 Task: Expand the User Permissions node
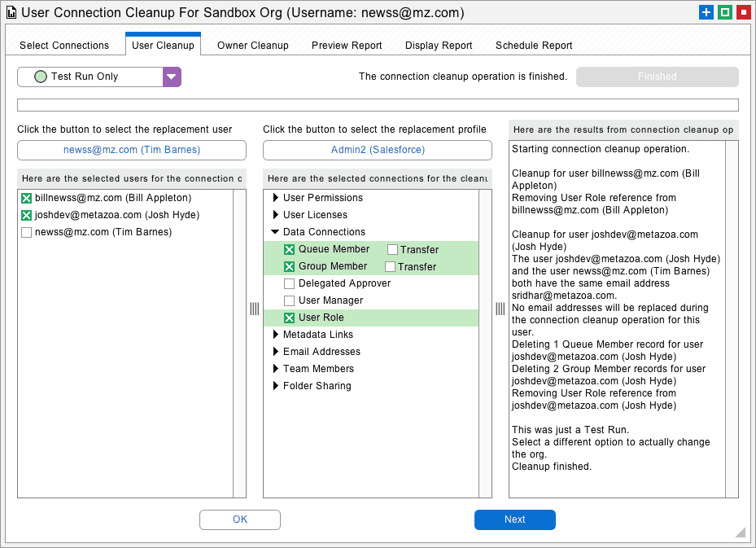pos(275,198)
